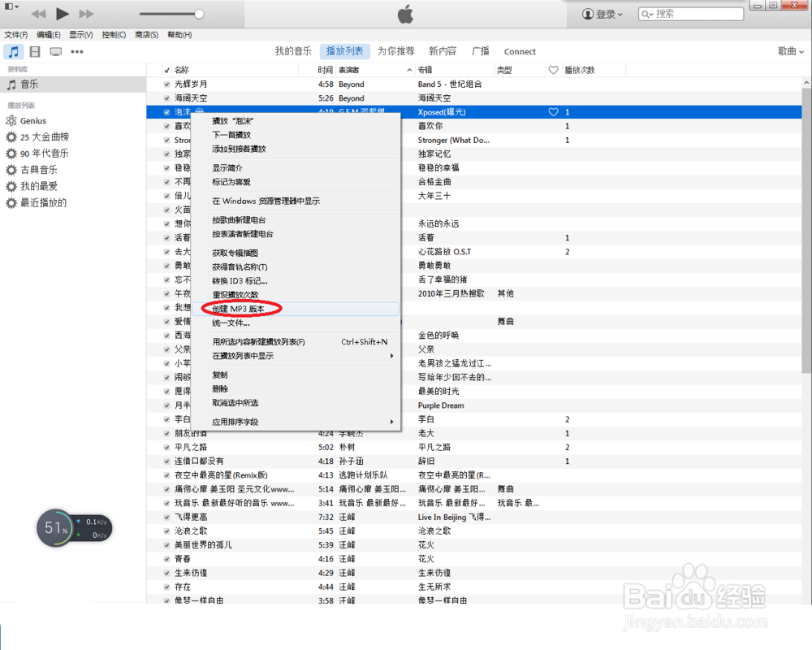The width and height of the screenshot is (812, 650).
Task: Choose 播放 "泡沫" in context menu
Action: [x=296, y=121]
